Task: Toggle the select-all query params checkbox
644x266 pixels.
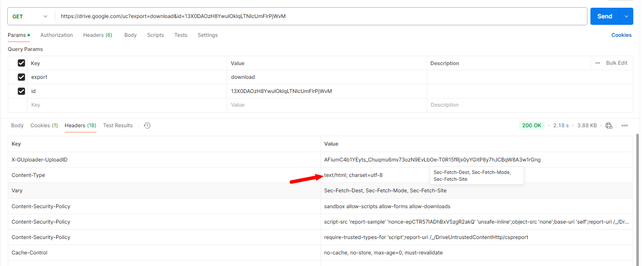Action: pyautogui.click(x=21, y=63)
